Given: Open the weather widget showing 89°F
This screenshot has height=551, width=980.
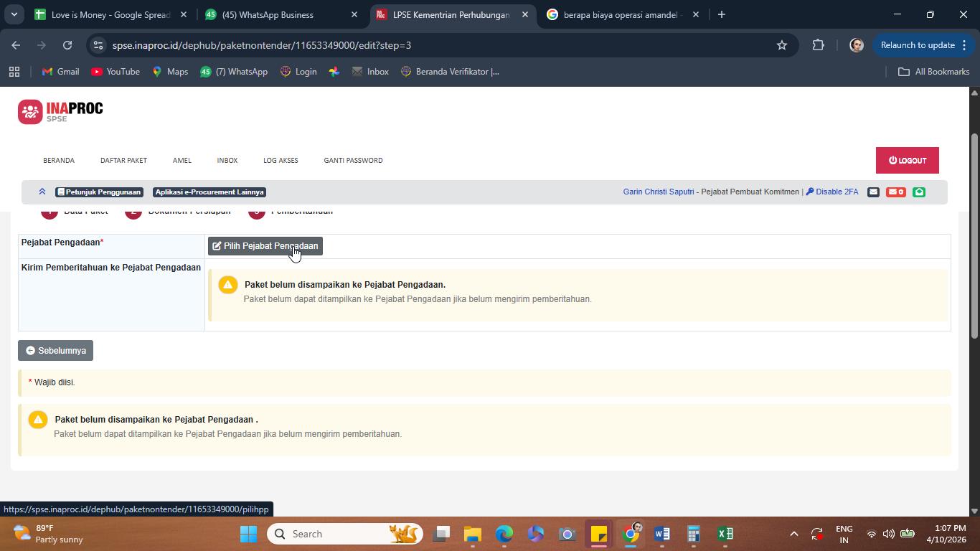Looking at the screenshot, I should pos(49,534).
